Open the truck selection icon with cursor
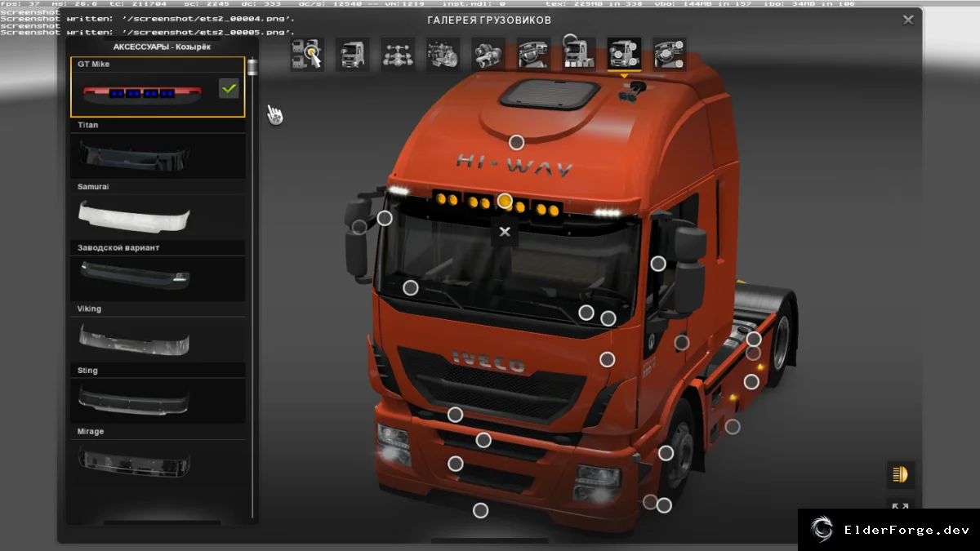The height and width of the screenshot is (551, 980). (x=307, y=55)
